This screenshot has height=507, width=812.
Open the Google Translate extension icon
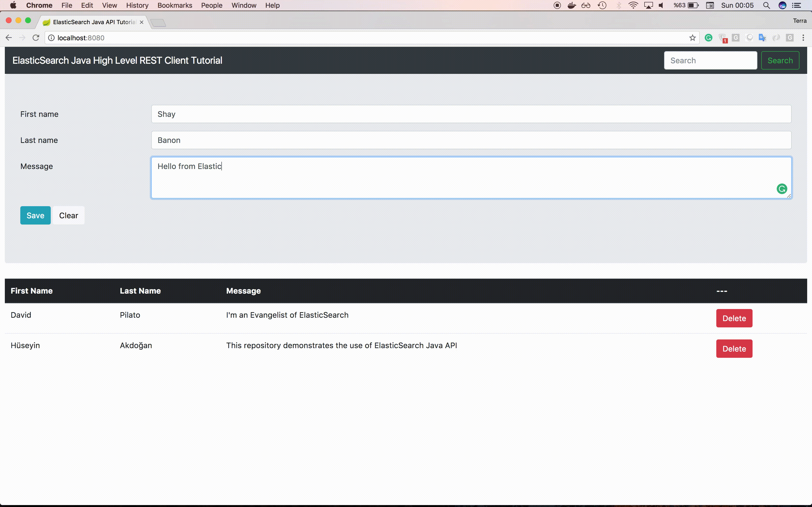[762, 38]
